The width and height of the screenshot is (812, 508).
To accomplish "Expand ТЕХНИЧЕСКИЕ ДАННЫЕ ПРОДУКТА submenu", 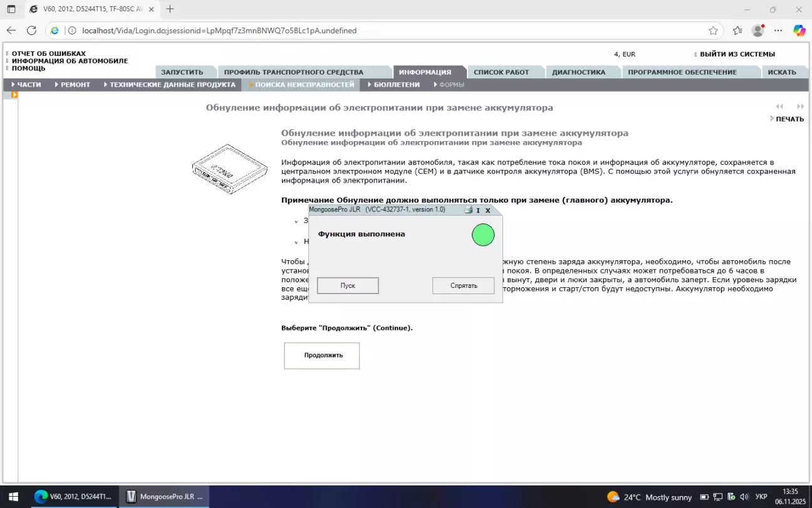I will coord(170,85).
